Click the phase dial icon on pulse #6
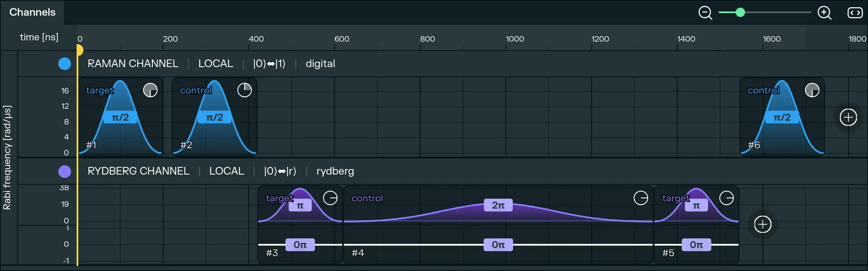The image size is (868, 271). click(x=812, y=90)
